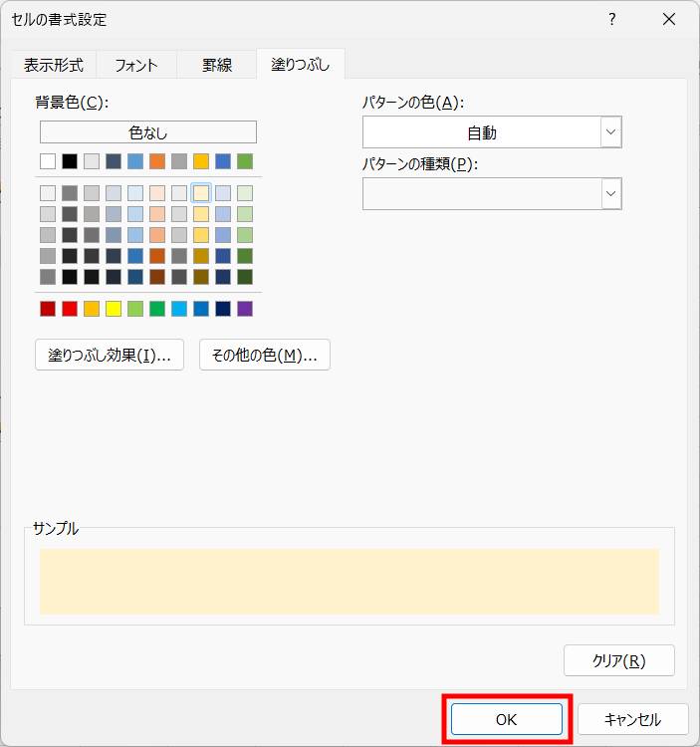Click the 塗りつぶし効果 button

(110, 355)
